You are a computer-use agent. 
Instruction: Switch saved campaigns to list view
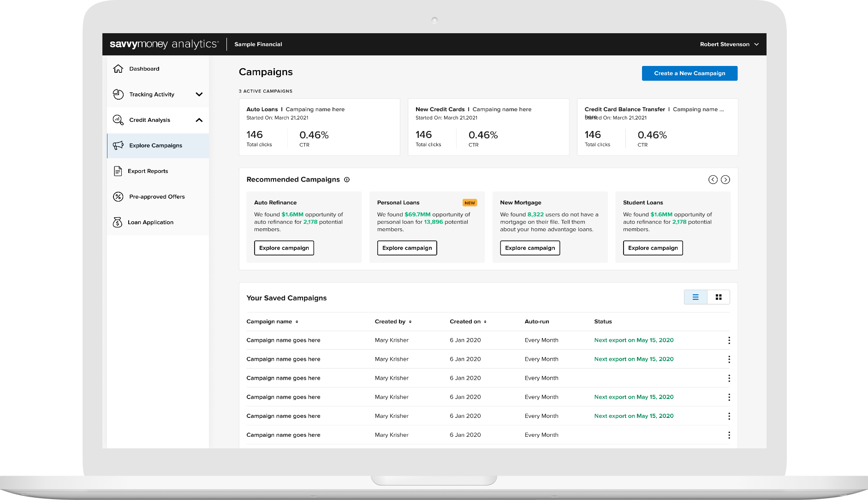696,298
